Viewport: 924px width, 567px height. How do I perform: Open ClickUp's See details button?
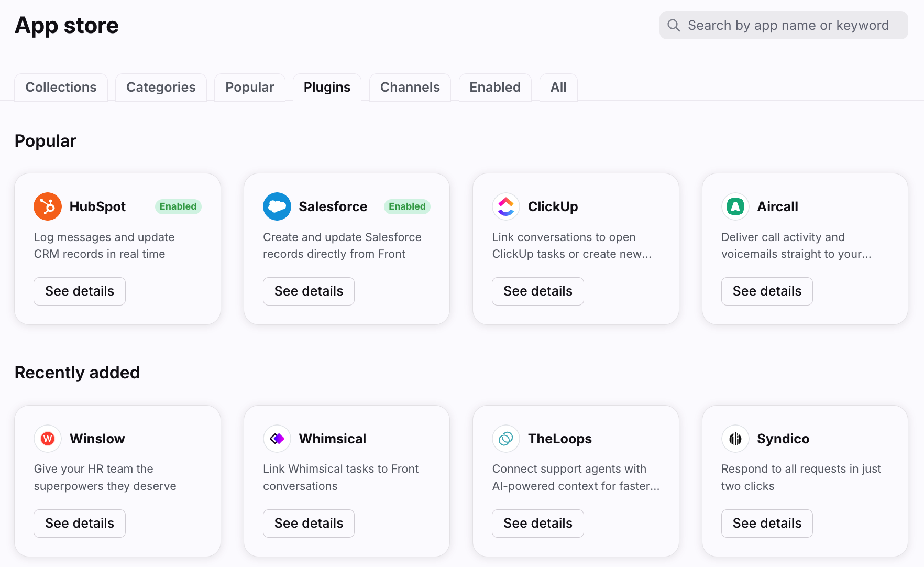pyautogui.click(x=538, y=291)
